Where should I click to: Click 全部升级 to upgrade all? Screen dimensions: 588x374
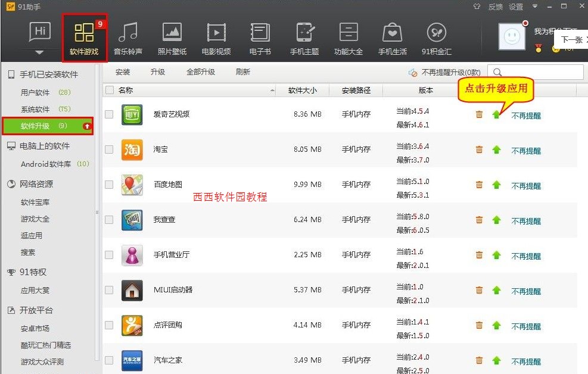201,72
